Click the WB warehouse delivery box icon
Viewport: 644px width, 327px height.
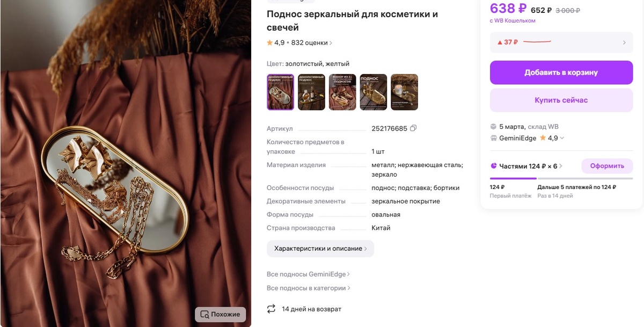(493, 127)
